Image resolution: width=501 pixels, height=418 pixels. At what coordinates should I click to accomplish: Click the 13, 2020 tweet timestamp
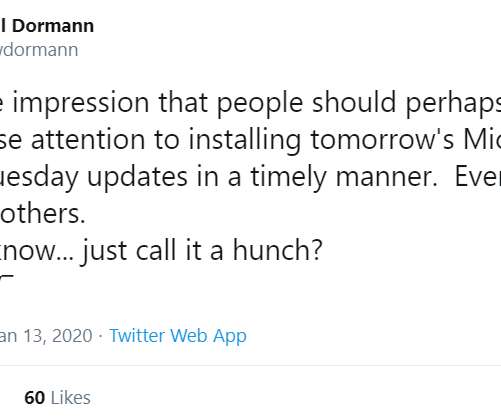46,336
